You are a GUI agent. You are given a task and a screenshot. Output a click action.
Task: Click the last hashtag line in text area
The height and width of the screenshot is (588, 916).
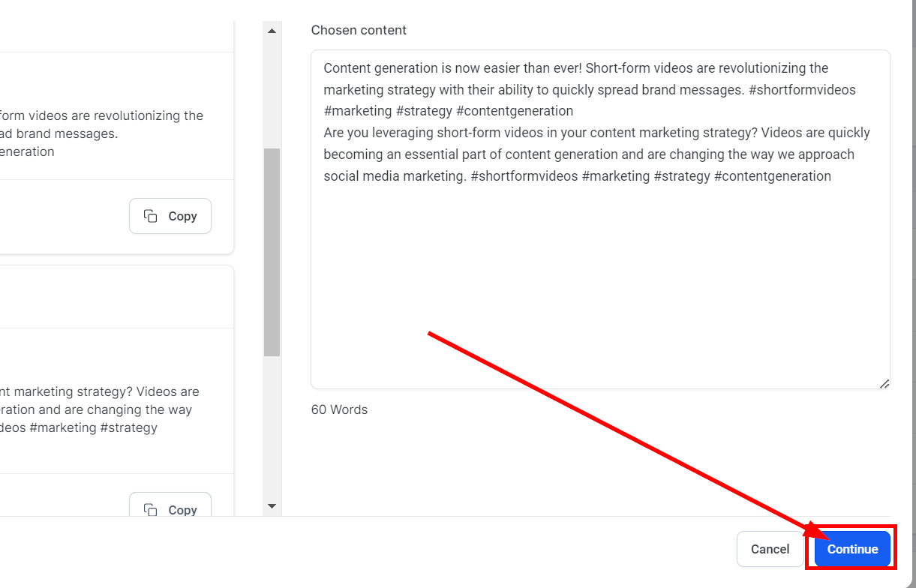(x=577, y=176)
